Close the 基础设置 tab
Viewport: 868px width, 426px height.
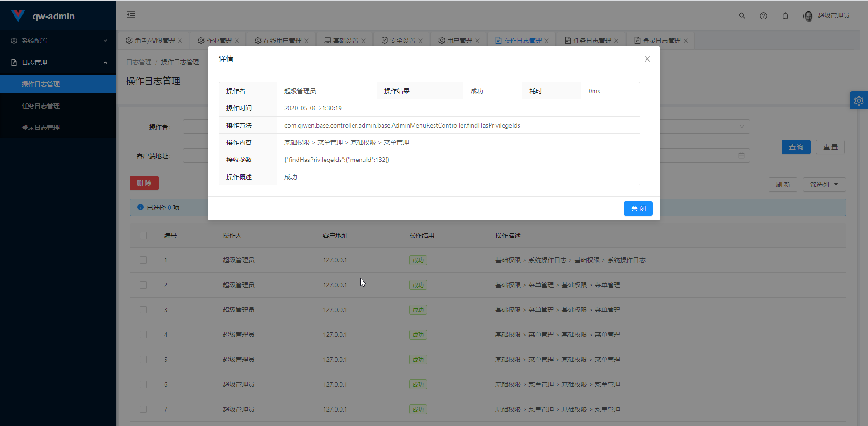pyautogui.click(x=363, y=41)
